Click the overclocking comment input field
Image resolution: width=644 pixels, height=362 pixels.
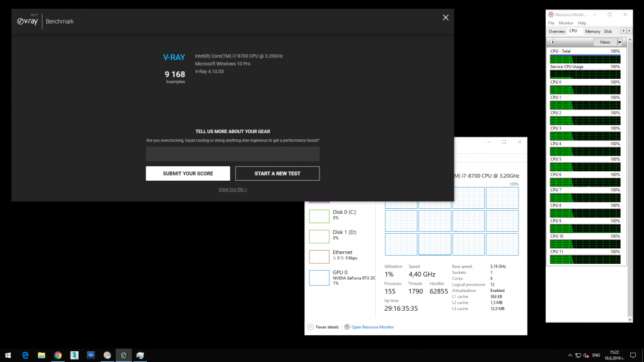tap(232, 153)
